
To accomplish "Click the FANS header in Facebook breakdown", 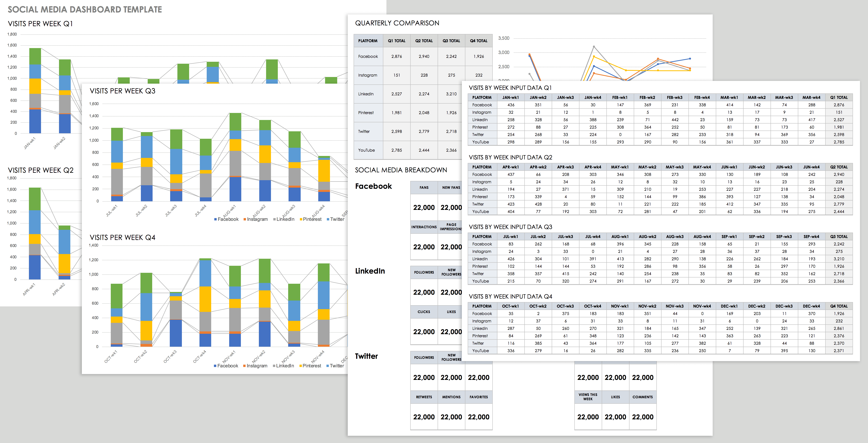I will click(424, 187).
